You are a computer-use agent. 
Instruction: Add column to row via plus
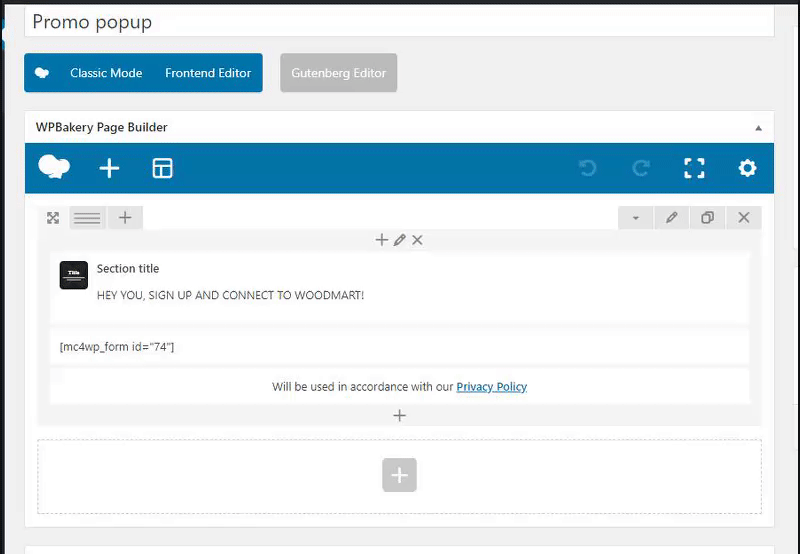125,218
